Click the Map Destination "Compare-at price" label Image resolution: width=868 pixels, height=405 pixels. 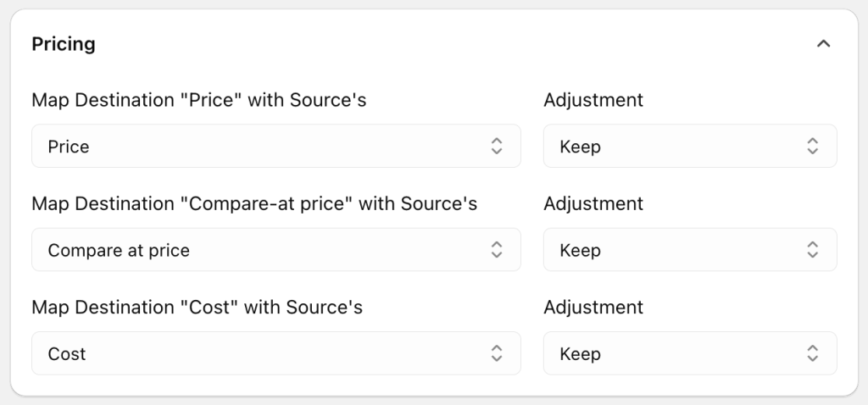[x=253, y=203]
